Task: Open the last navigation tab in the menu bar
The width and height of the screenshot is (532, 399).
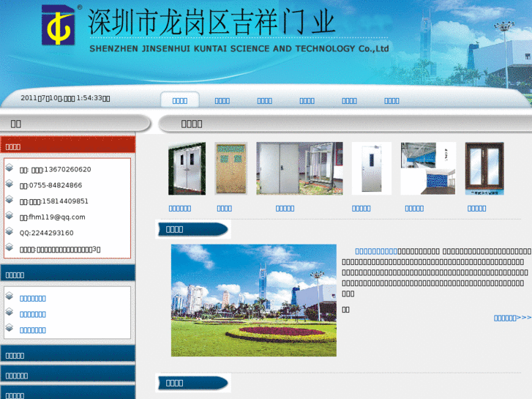Action: tap(392, 101)
